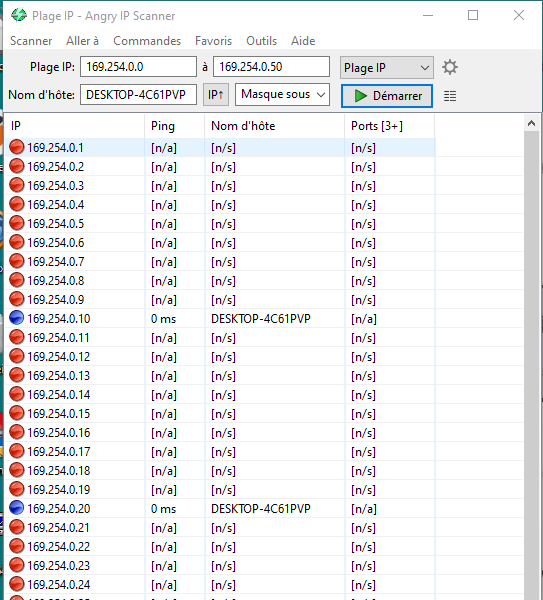The image size is (543, 600).
Task: Click red status icon for 169.254.0.8
Action: (16, 280)
